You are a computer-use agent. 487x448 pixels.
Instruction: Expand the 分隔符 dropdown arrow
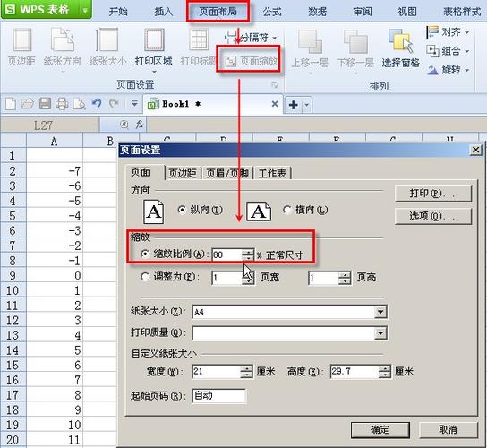[x=275, y=39]
